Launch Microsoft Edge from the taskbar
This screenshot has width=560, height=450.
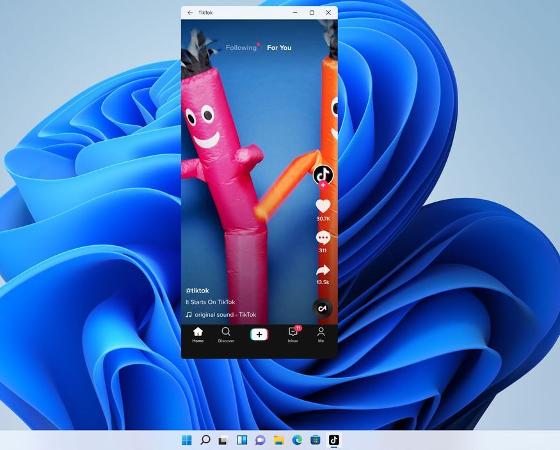point(297,440)
